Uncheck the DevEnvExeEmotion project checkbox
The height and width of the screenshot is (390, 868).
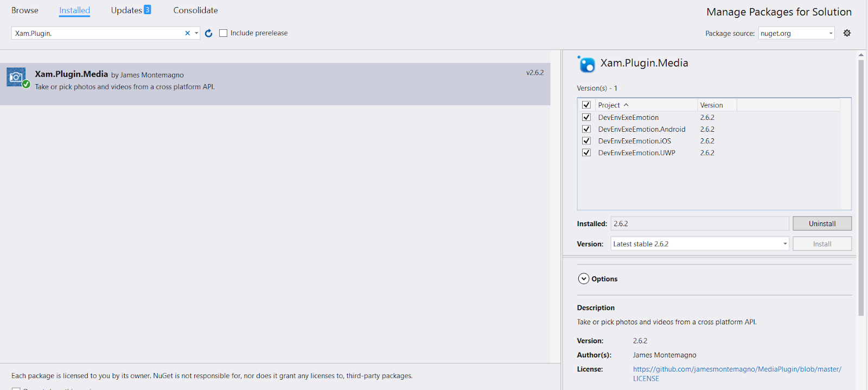click(586, 117)
